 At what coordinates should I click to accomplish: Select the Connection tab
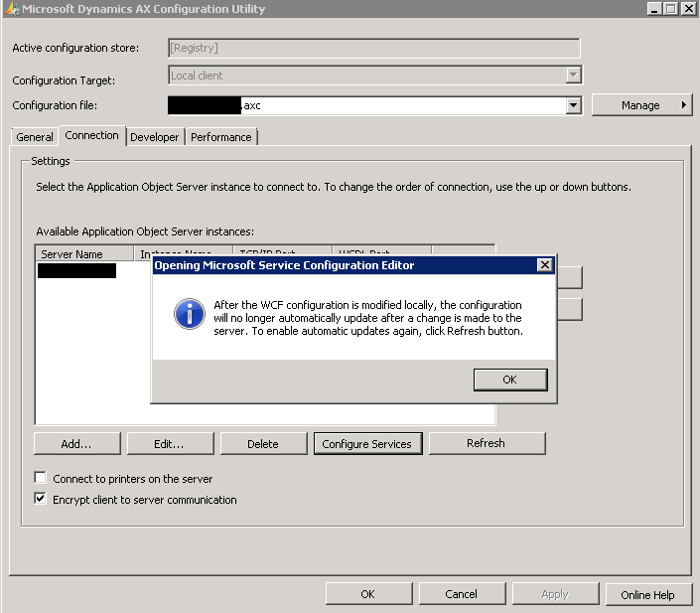click(x=92, y=135)
